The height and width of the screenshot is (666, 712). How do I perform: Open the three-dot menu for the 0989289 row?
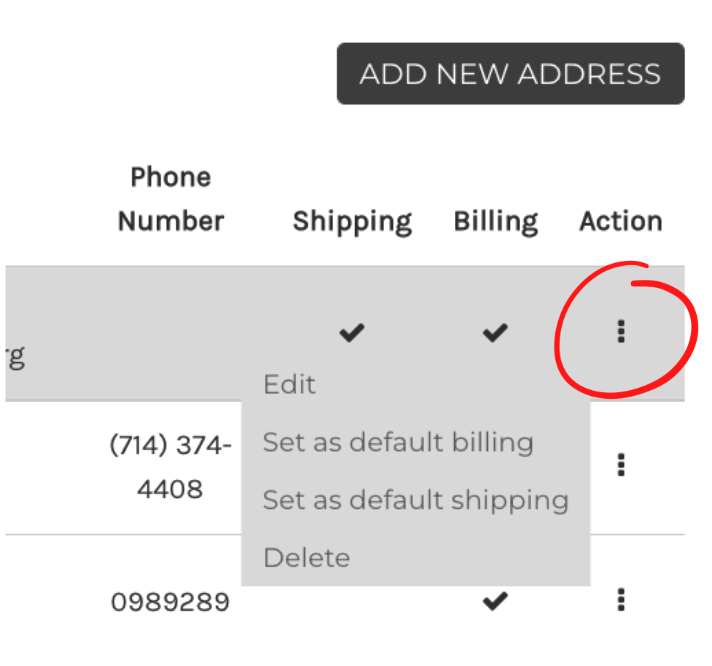pos(621,600)
